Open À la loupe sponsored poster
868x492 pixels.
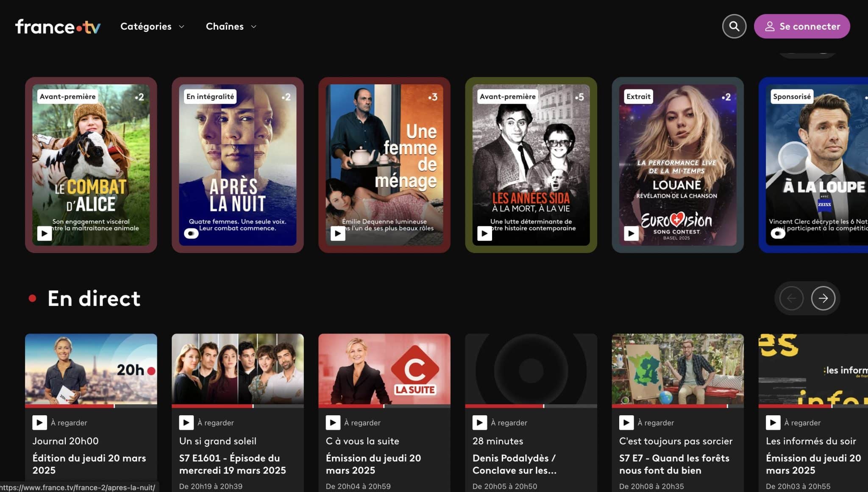click(x=813, y=165)
